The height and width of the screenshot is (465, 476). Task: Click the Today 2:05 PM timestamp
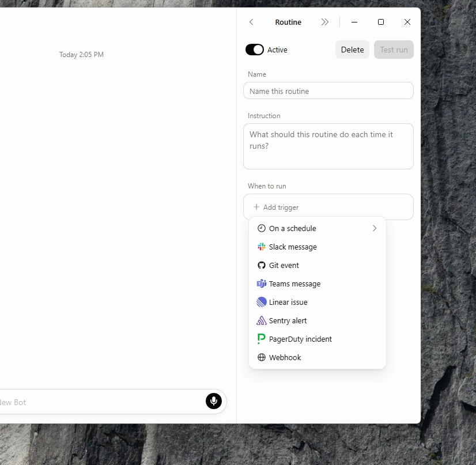(81, 55)
